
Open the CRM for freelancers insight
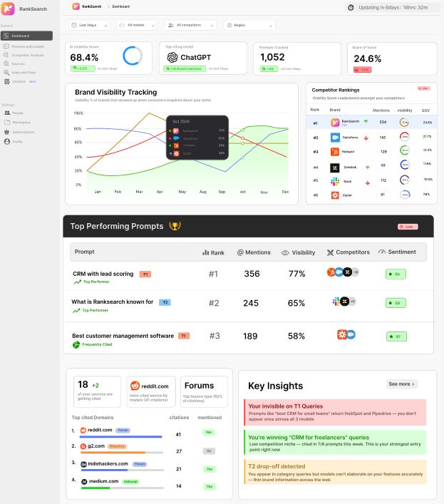coord(335,443)
